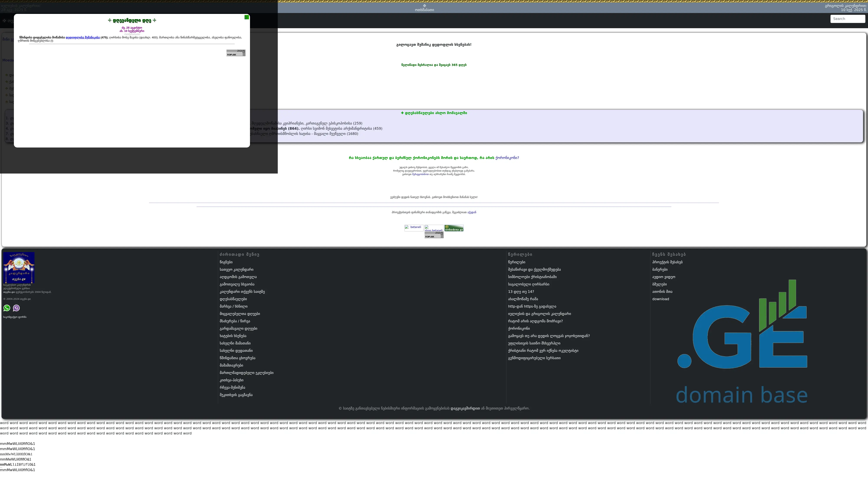Click the calendar site logo in footer
868x477 pixels.
(19, 267)
